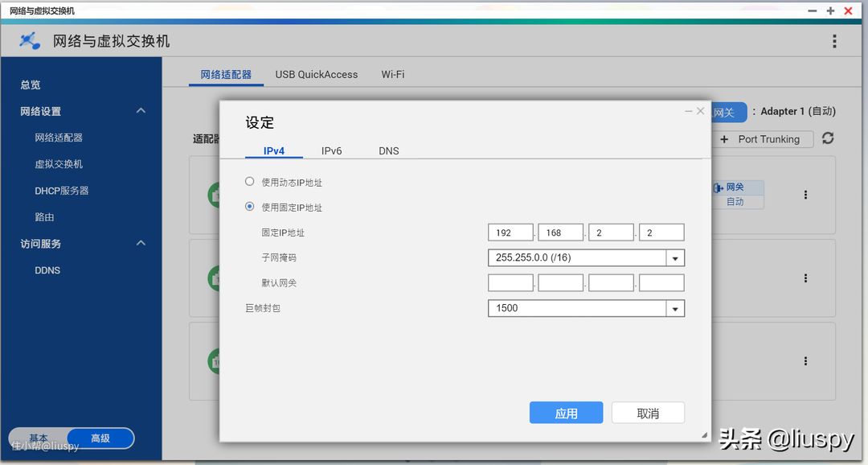Switch to the DNS tab
Screen dimensions: 868x465
pyautogui.click(x=389, y=150)
